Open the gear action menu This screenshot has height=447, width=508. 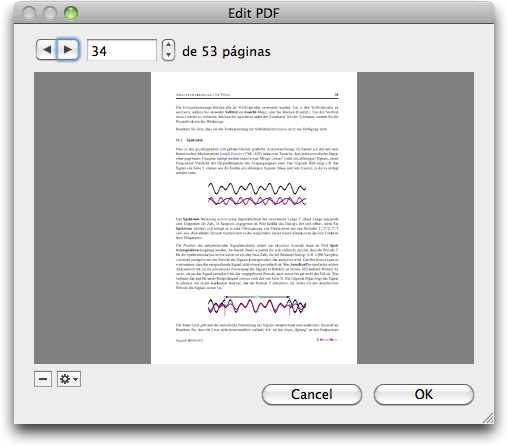coord(69,379)
